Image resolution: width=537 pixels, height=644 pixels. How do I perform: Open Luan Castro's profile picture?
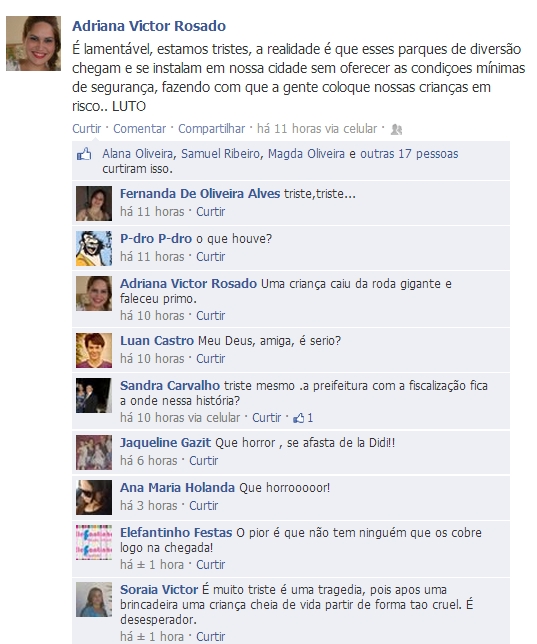pos(94,350)
